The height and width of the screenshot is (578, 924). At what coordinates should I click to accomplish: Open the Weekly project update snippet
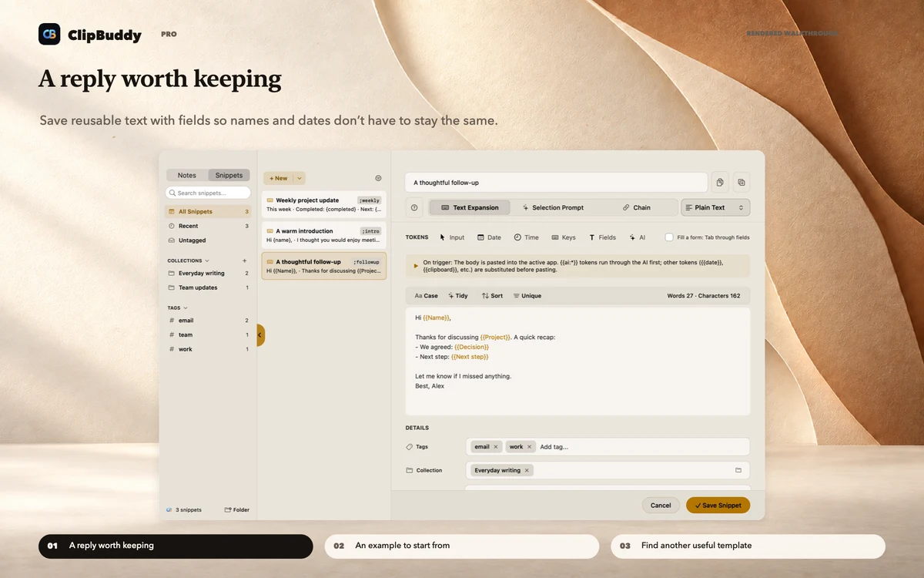(323, 204)
